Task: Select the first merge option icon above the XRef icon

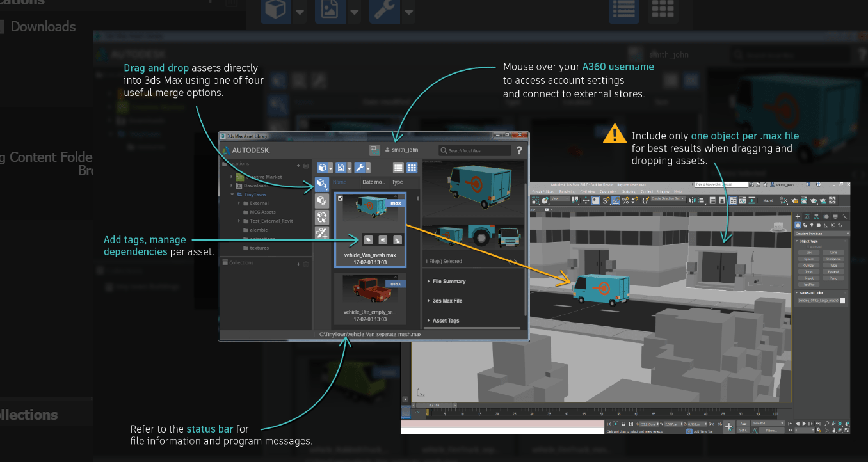Action: click(323, 185)
